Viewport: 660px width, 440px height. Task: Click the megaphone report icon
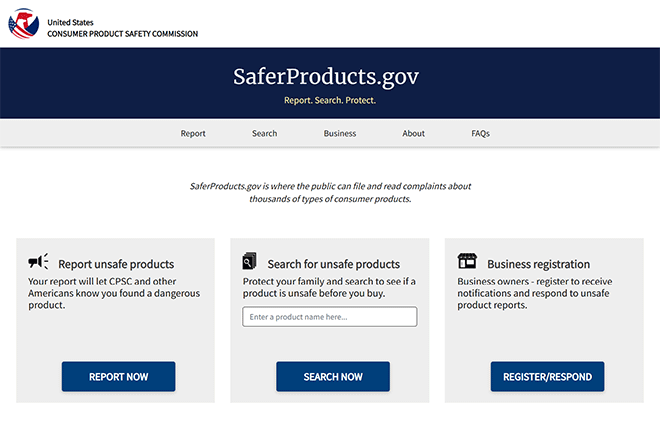pos(38,262)
